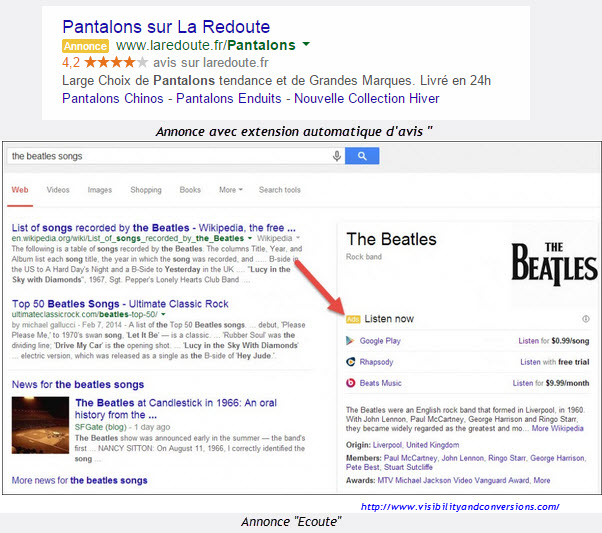The image size is (602, 533).
Task: Open dropdown arrow after ultimateclassicrock URL
Action: pyautogui.click(x=163, y=315)
